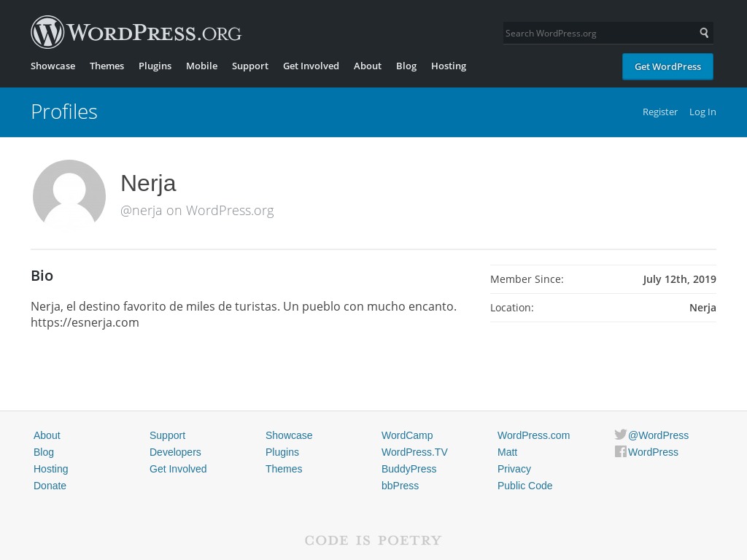Click the search magnifier icon

point(704,33)
